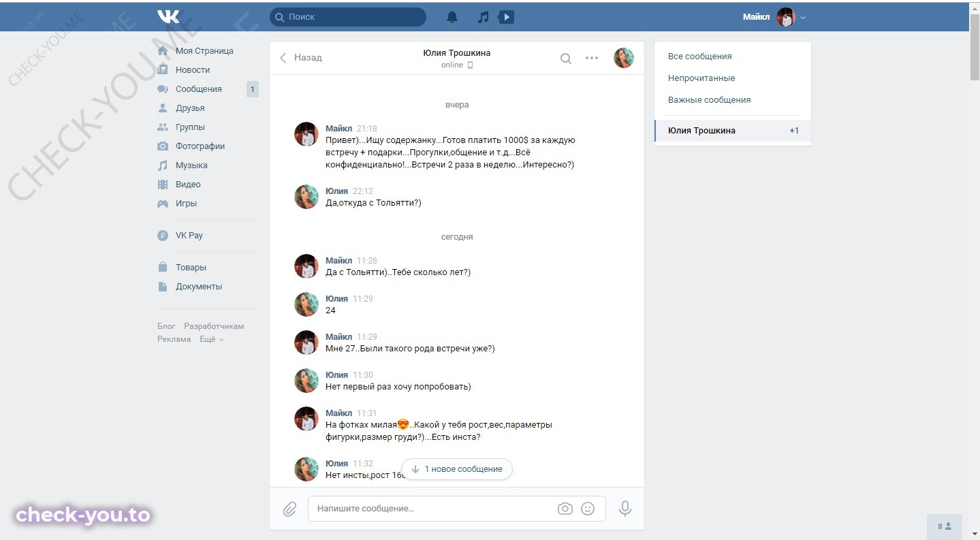Image resolution: width=980 pixels, height=540 pixels.
Task: Click Майкл's avatar on 11:28 message
Action: coord(306,266)
